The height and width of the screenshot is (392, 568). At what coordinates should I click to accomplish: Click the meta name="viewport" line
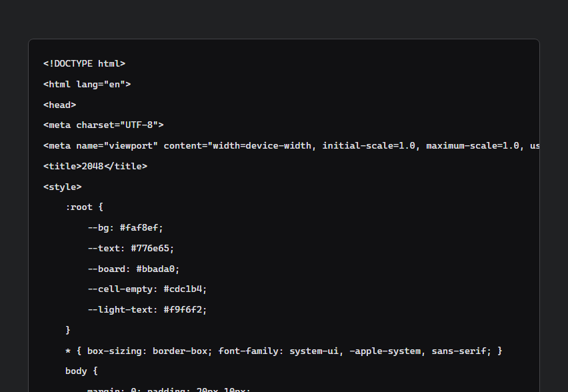tap(291, 146)
